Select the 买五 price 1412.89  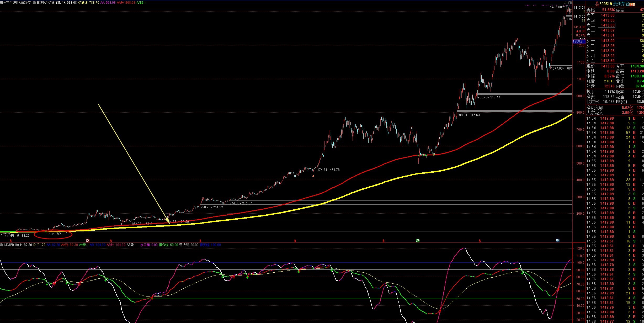[608, 61]
